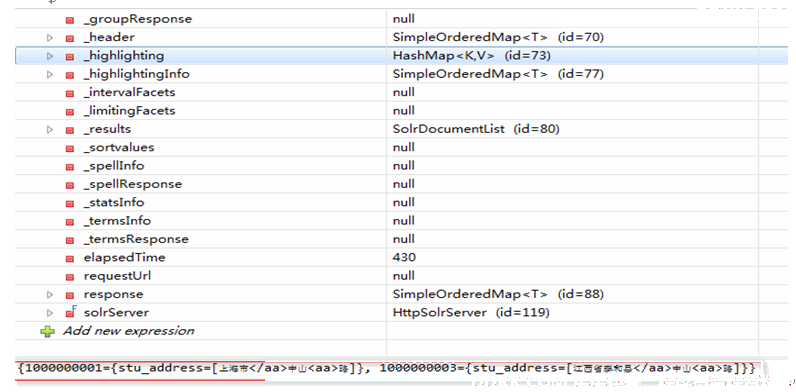Select the _highlightingInfo variable name
796x392 pixels.
point(137,74)
